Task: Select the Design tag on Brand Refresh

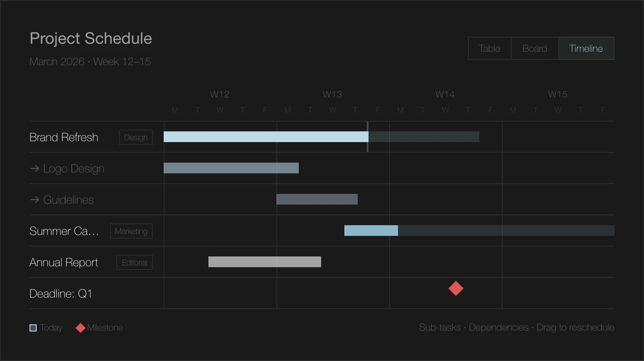Action: point(136,137)
